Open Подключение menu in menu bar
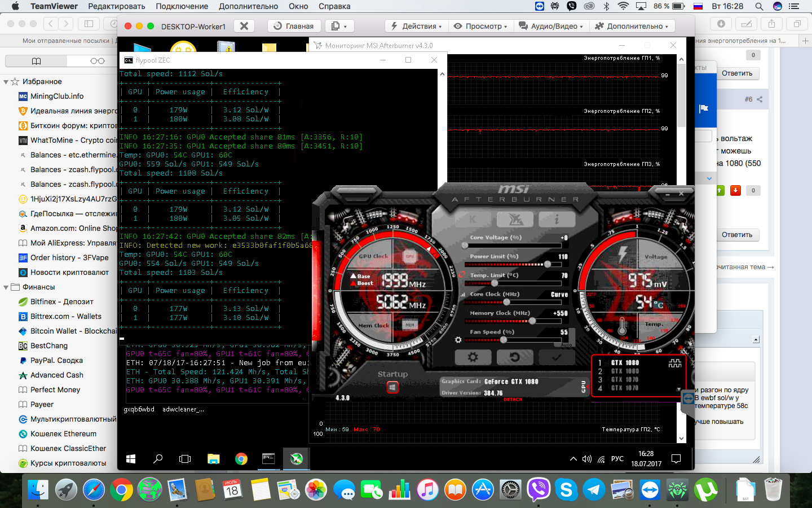 point(182,6)
